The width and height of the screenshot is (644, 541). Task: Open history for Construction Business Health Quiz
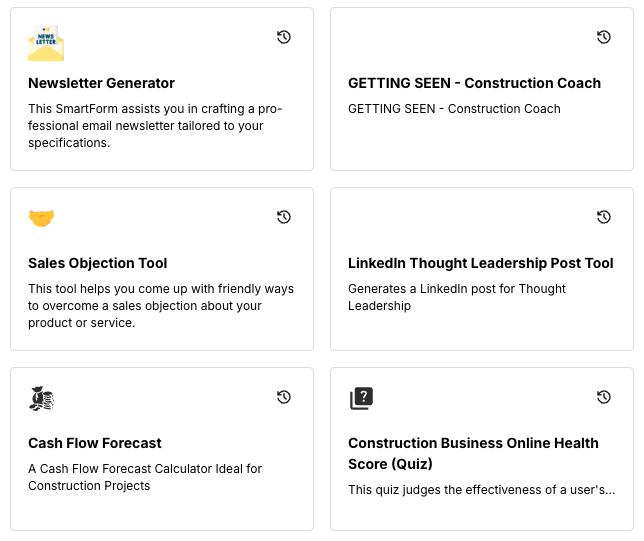(x=604, y=397)
